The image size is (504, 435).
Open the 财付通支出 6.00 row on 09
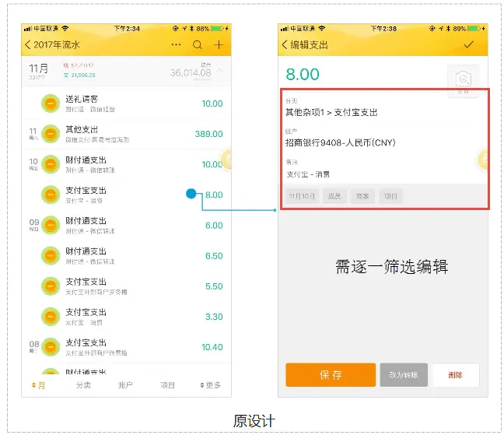point(126,225)
